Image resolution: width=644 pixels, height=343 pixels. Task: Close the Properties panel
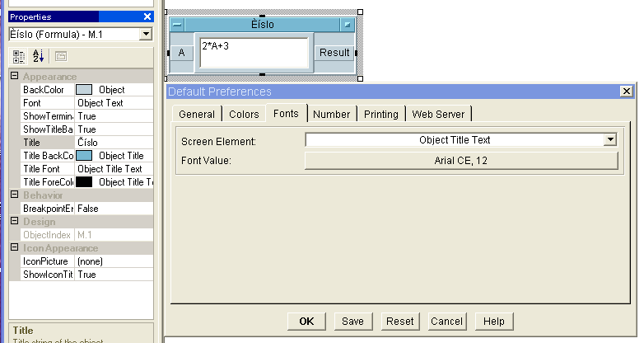coord(147,16)
